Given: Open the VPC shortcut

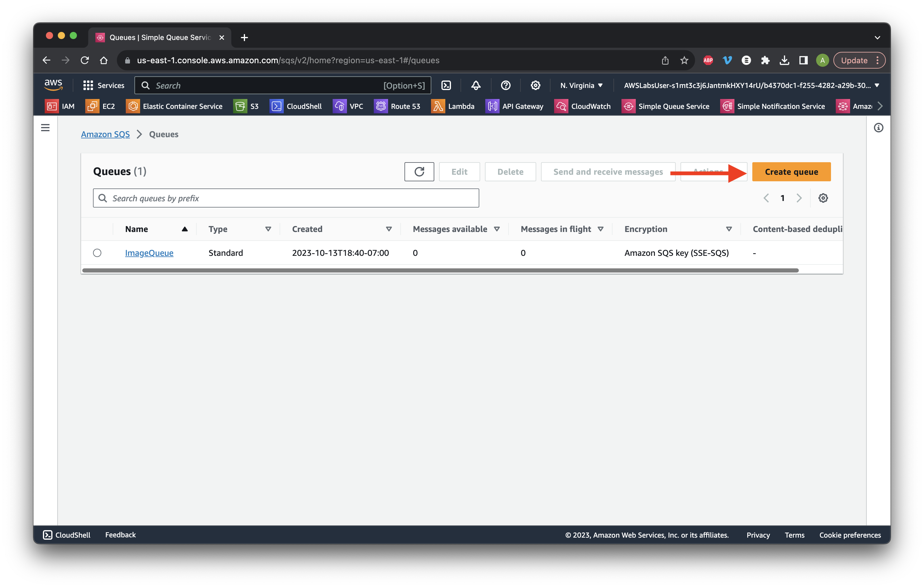Looking at the screenshot, I should click(348, 106).
